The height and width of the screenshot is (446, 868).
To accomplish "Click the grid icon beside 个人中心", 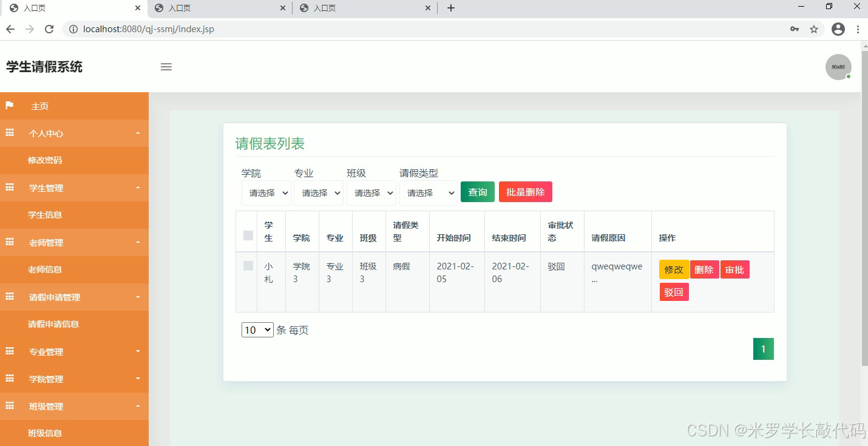I will point(9,133).
